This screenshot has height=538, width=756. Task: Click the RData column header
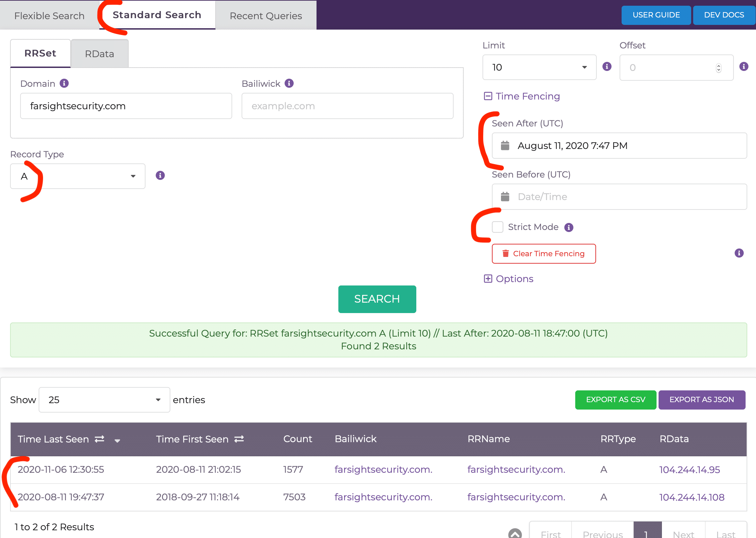(674, 439)
